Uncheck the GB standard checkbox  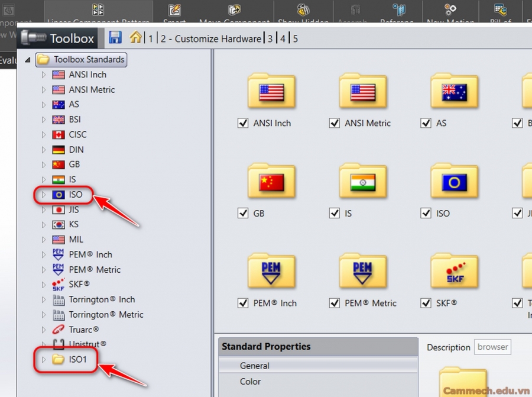(x=243, y=213)
